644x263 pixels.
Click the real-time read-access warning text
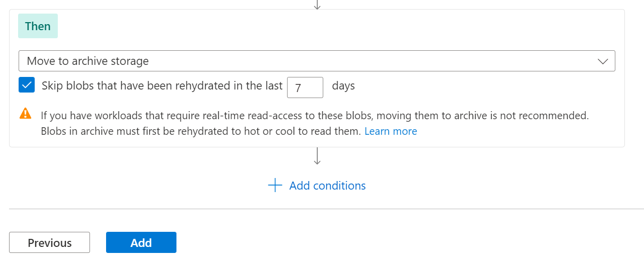point(314,116)
